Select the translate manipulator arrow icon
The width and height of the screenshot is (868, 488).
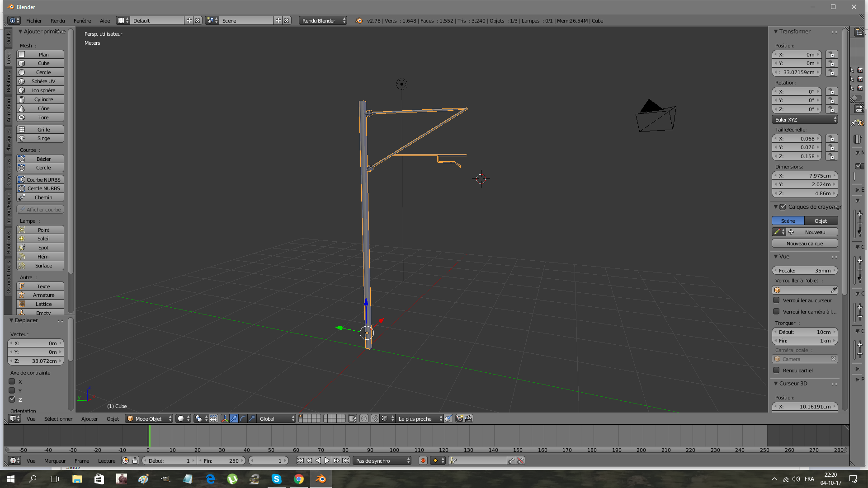coord(234,418)
